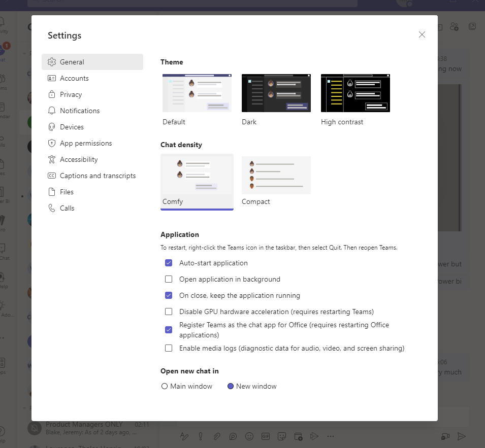Select Main window radio option

tap(165, 386)
